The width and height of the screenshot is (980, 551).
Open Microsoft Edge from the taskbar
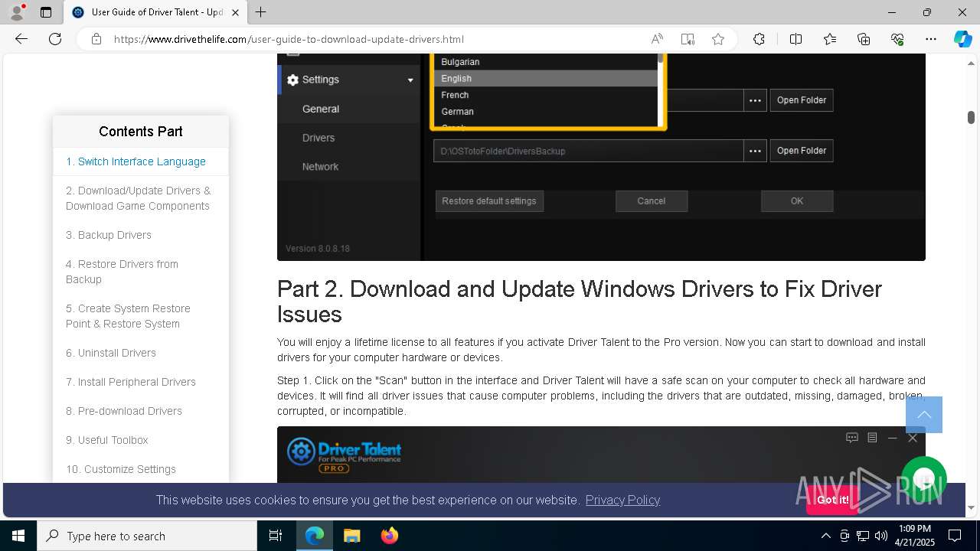(x=315, y=536)
